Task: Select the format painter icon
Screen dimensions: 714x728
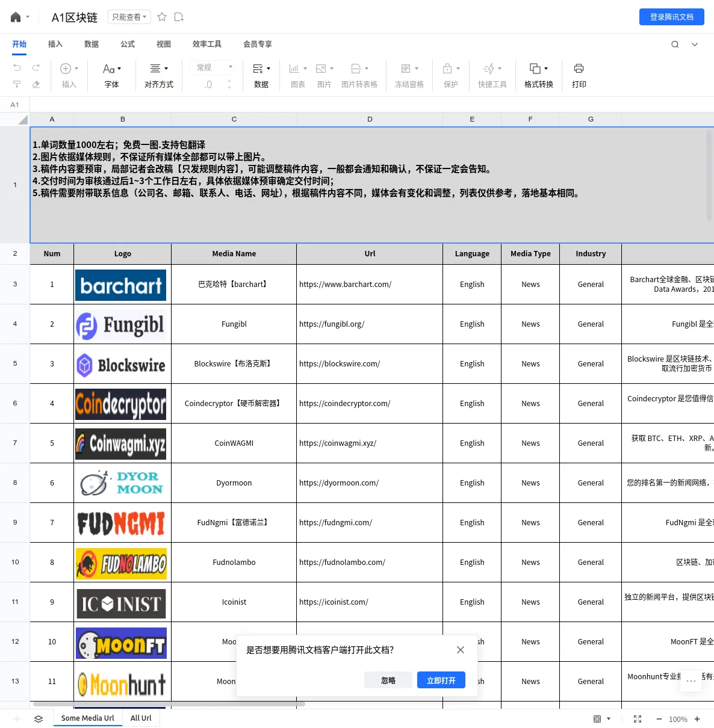Action: coord(17,84)
